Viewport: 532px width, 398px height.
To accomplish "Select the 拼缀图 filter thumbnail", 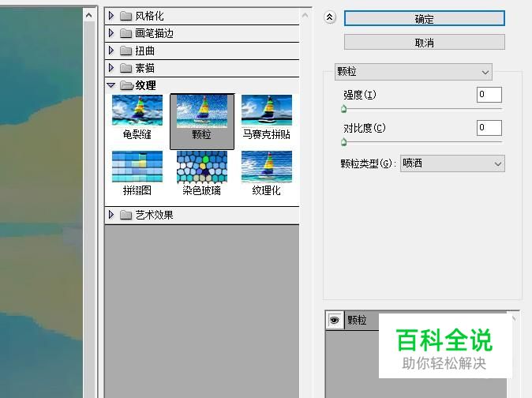I will [x=137, y=174].
